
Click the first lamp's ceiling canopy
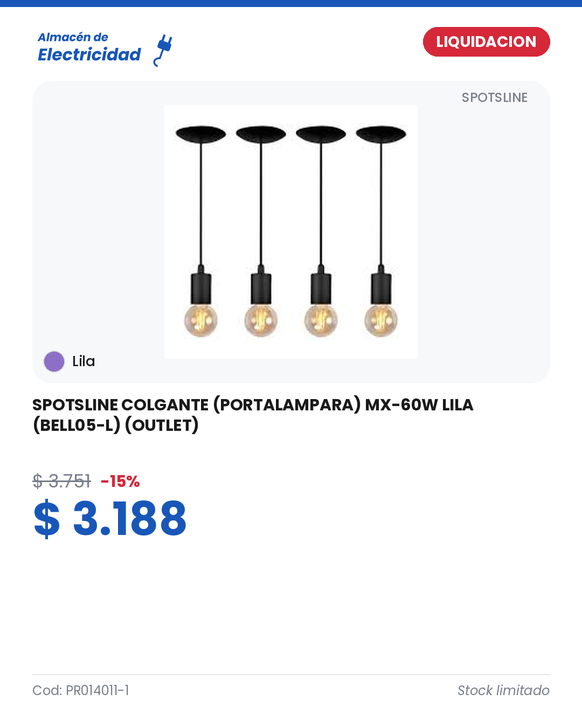[x=201, y=134]
